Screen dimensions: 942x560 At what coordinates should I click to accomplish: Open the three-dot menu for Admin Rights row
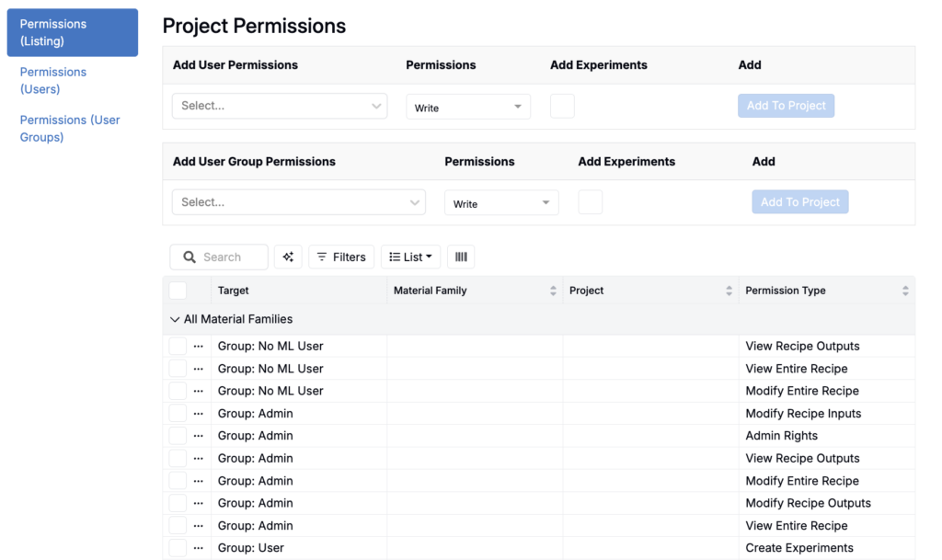pyautogui.click(x=198, y=436)
